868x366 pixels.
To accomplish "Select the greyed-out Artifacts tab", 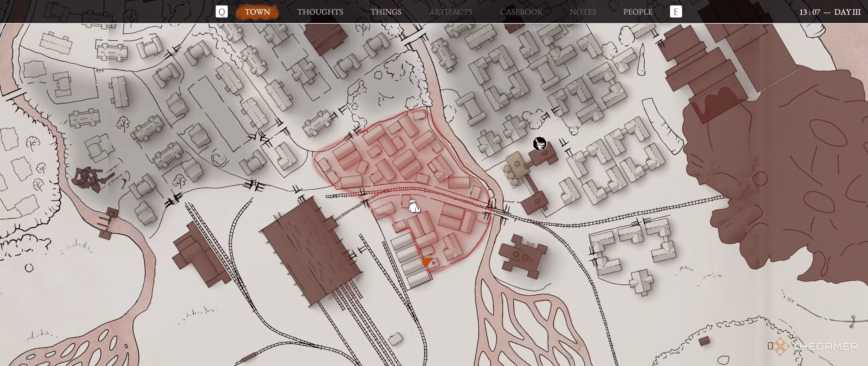I will point(451,12).
